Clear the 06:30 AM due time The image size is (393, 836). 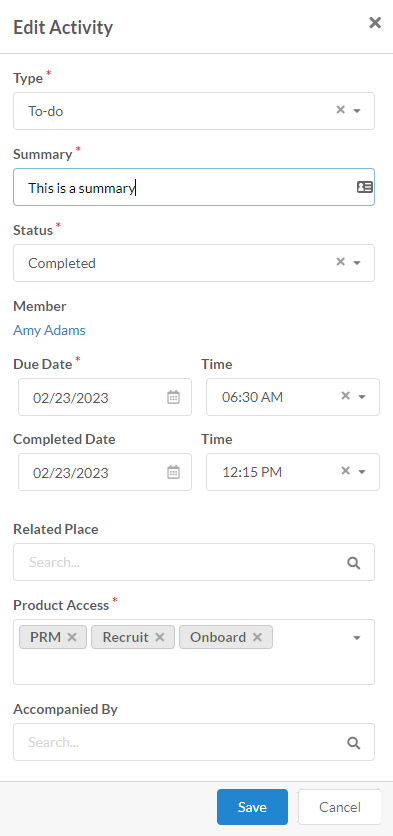(346, 396)
